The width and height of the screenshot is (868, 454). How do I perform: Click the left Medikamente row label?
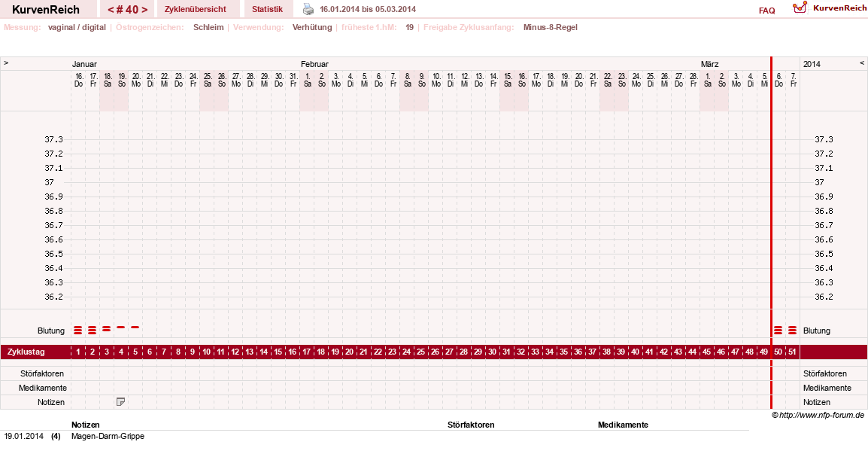[43, 388]
